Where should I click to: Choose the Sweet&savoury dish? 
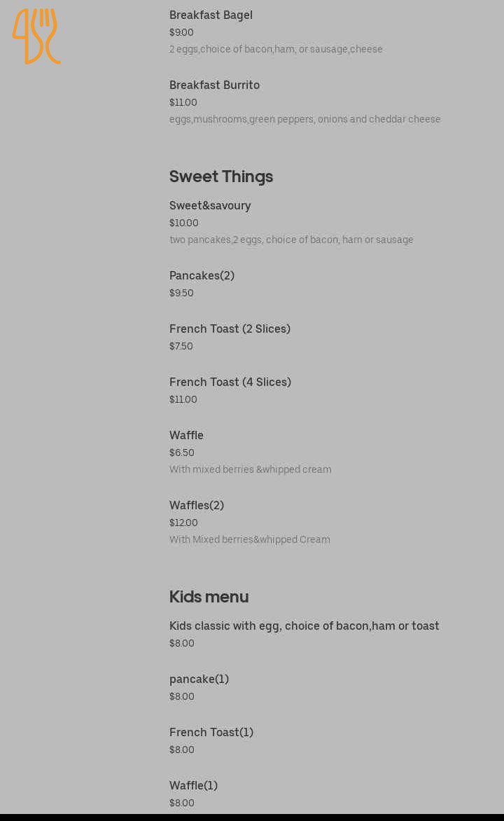coord(210,205)
